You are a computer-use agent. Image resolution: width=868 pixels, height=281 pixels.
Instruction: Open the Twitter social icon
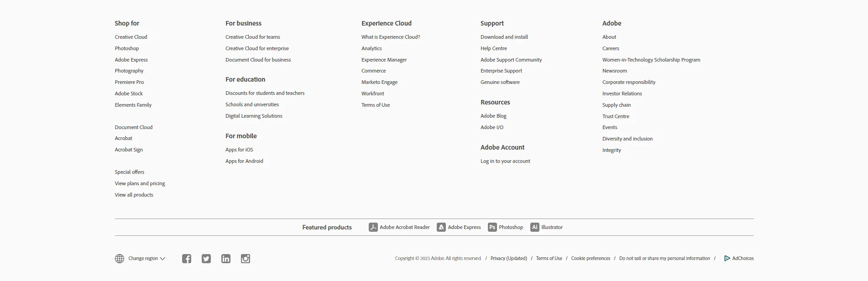(x=206, y=259)
